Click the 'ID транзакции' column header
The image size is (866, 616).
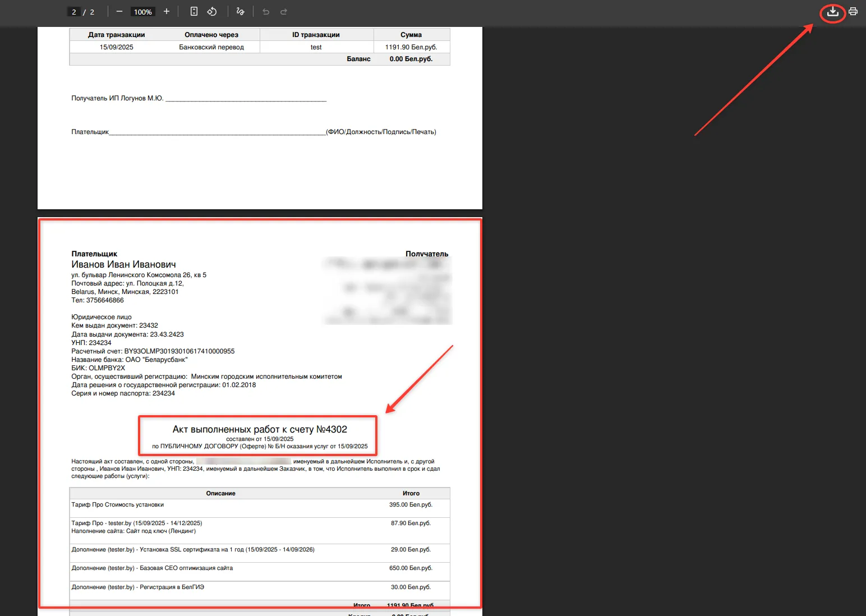point(316,35)
